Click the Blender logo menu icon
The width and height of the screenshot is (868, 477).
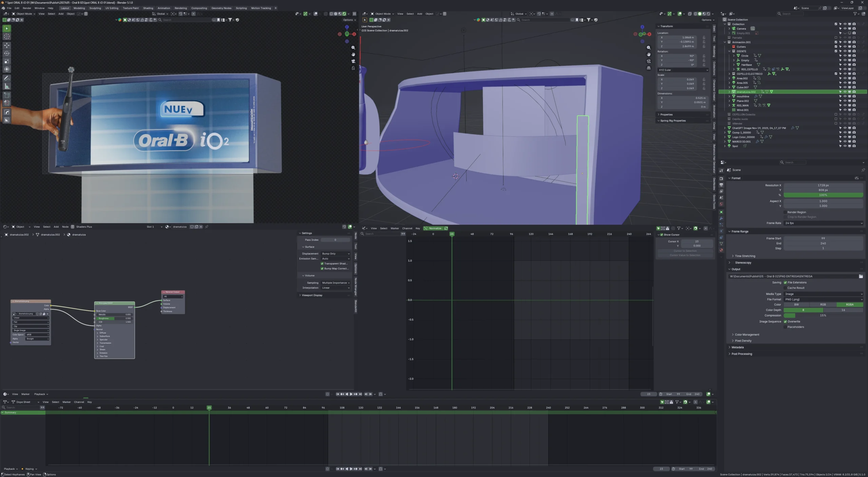click(3, 8)
